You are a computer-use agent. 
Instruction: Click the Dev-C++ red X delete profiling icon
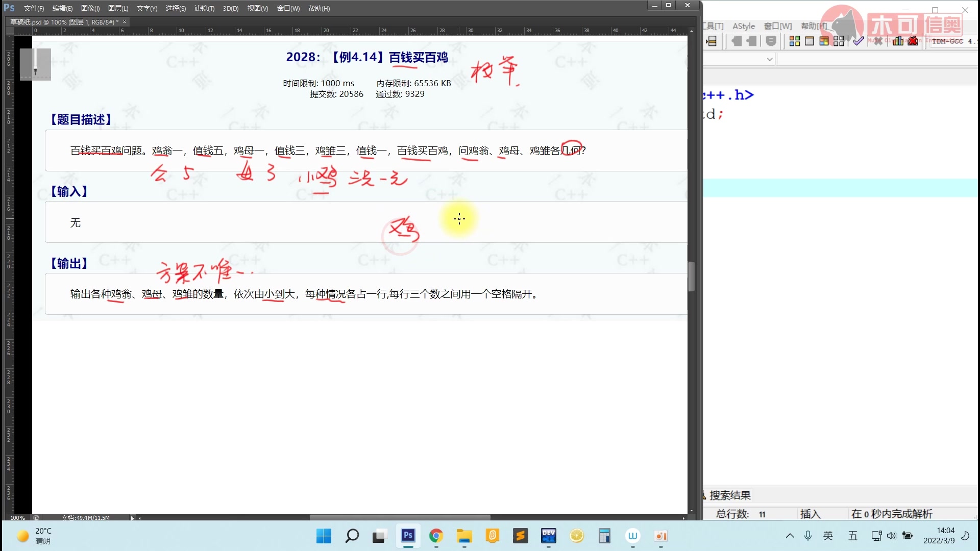[x=913, y=41]
